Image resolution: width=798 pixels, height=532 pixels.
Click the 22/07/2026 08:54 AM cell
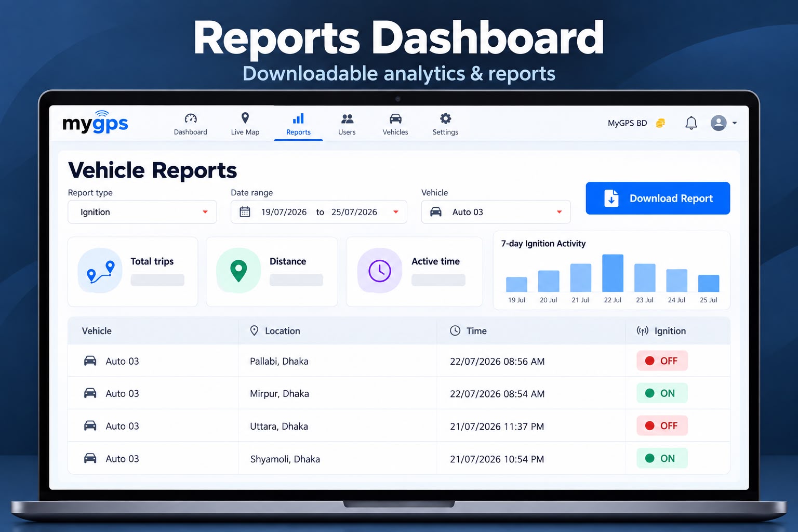point(497,394)
